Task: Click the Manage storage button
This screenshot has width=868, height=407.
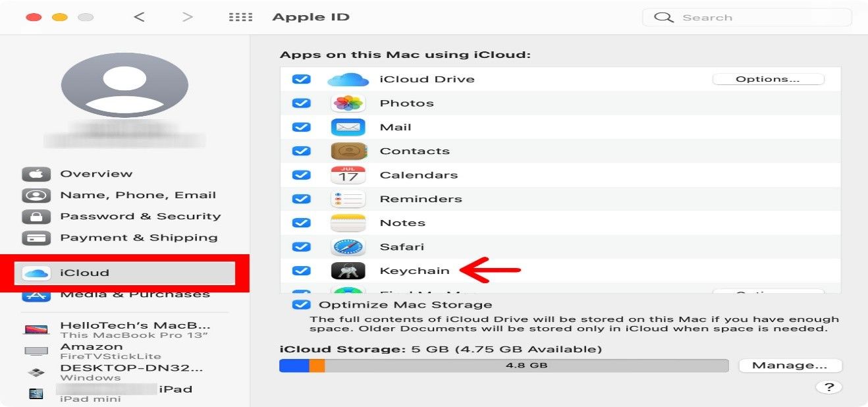Action: point(790,365)
